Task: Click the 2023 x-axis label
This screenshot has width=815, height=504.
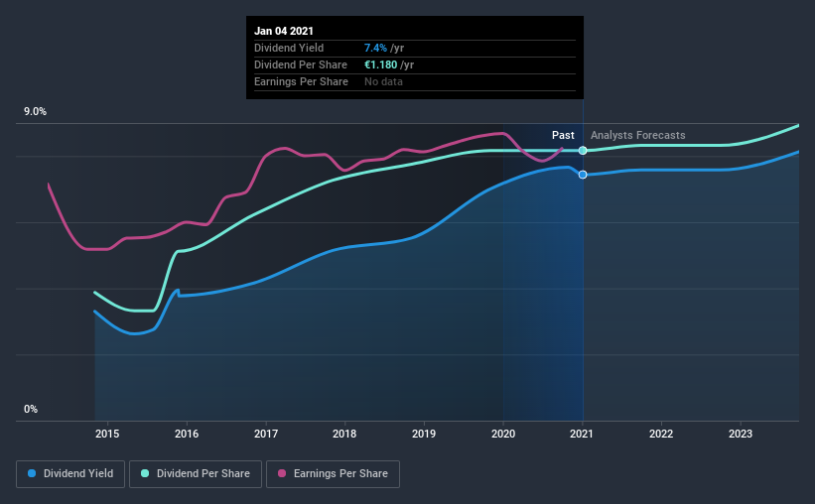Action: pos(741,434)
